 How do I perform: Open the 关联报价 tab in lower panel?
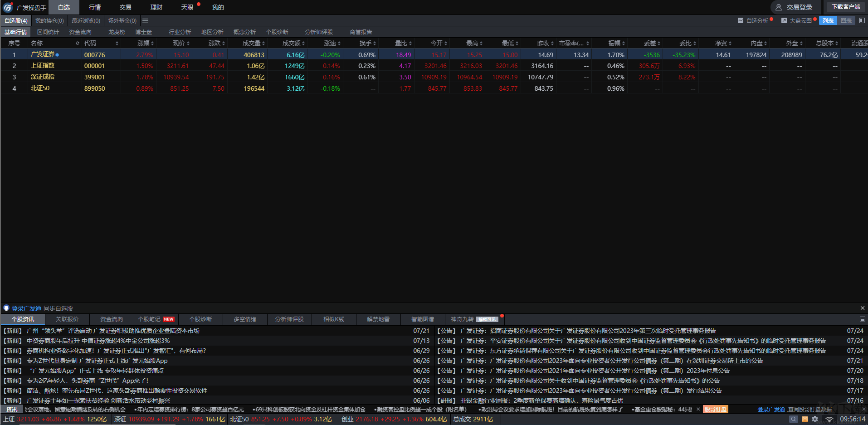67,319
